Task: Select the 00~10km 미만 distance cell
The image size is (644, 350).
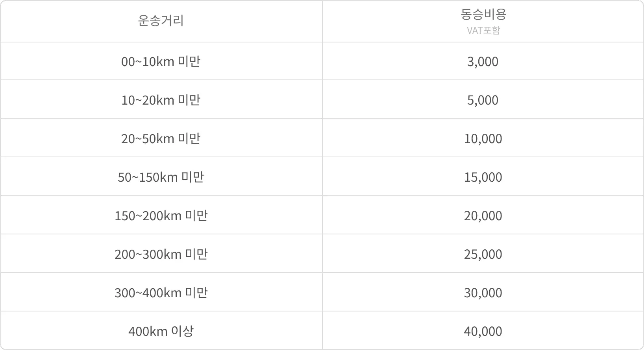Action: [161, 61]
